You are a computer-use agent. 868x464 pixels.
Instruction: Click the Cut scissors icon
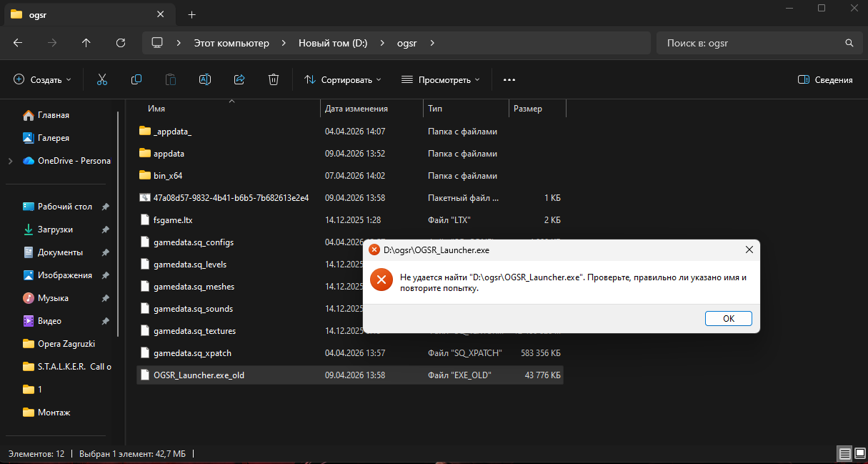point(102,79)
